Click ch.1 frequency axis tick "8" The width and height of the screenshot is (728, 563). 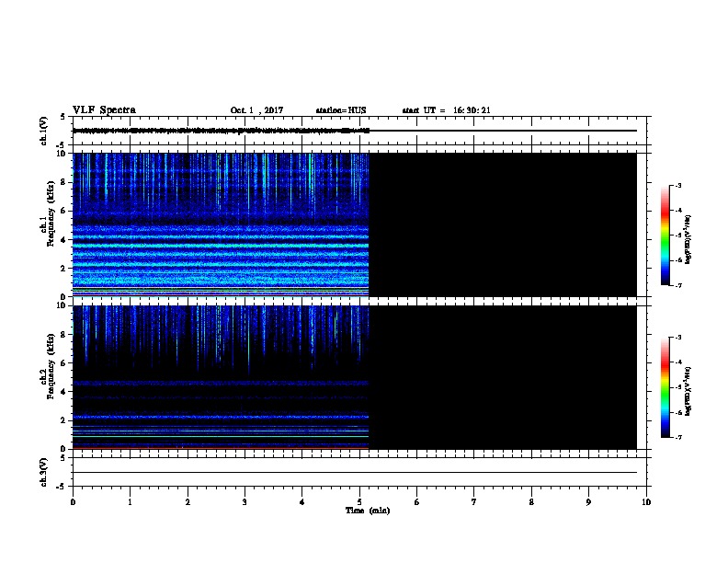coord(63,182)
